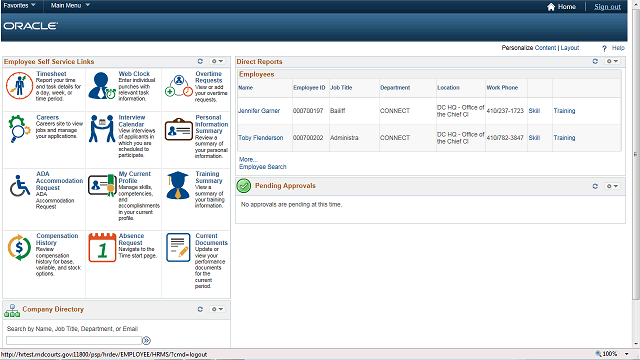Click the Compensation History dollar icon
This screenshot has width=640, height=360.
pos(19,247)
